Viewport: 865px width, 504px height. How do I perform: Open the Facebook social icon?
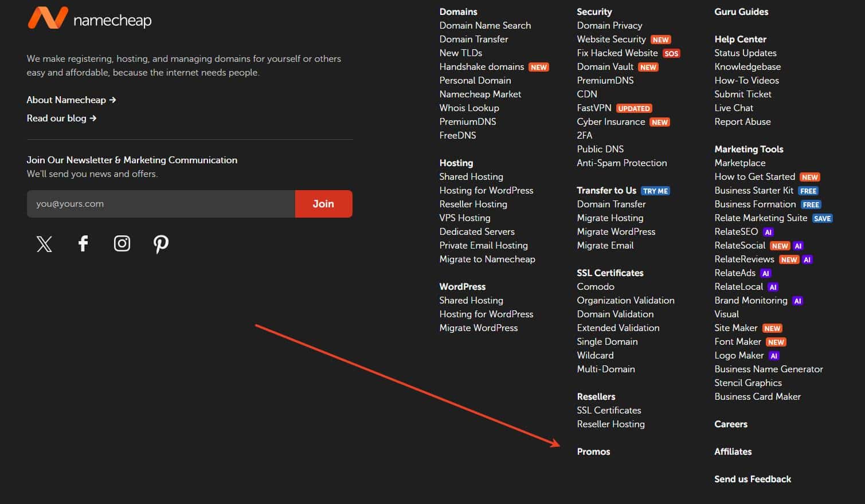(83, 244)
